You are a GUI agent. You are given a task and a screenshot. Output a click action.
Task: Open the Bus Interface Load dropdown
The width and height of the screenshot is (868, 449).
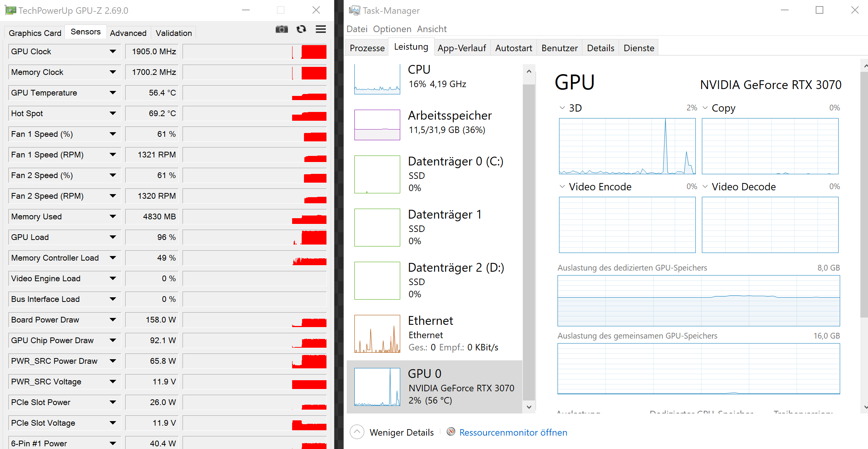[113, 299]
